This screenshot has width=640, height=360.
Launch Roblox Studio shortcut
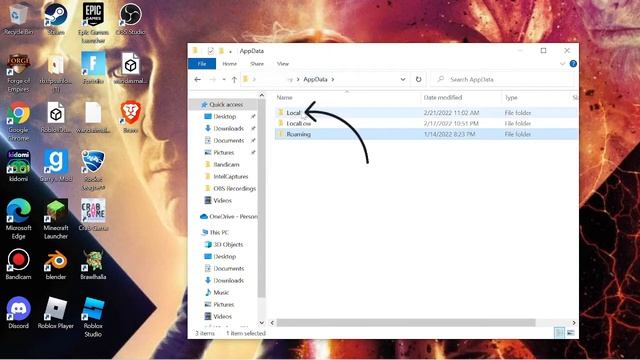93,317
